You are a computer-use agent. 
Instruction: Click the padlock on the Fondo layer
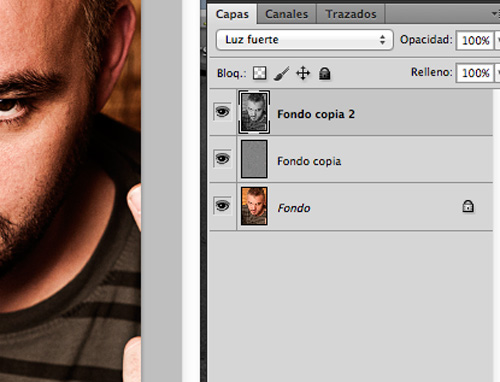[x=468, y=206]
